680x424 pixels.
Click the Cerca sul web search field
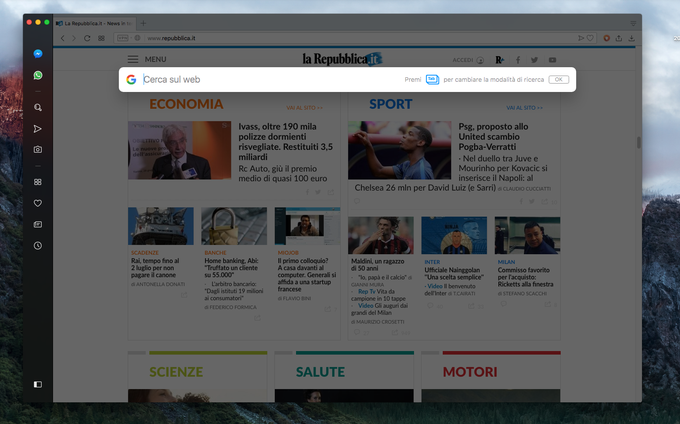(x=271, y=79)
